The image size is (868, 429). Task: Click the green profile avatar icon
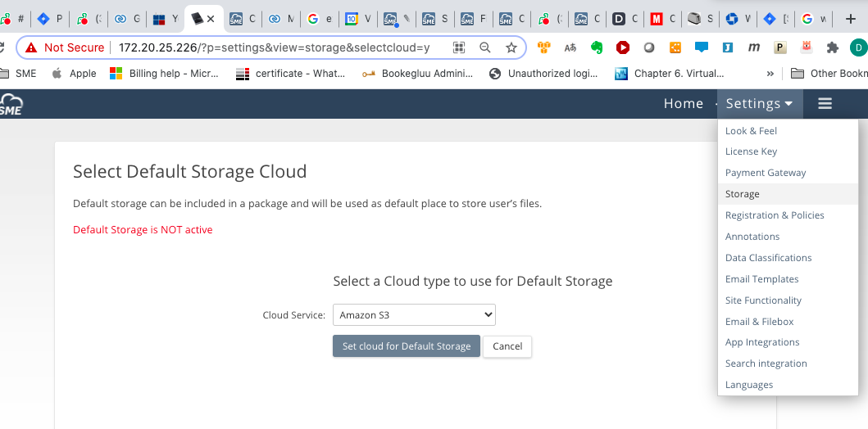(x=858, y=47)
